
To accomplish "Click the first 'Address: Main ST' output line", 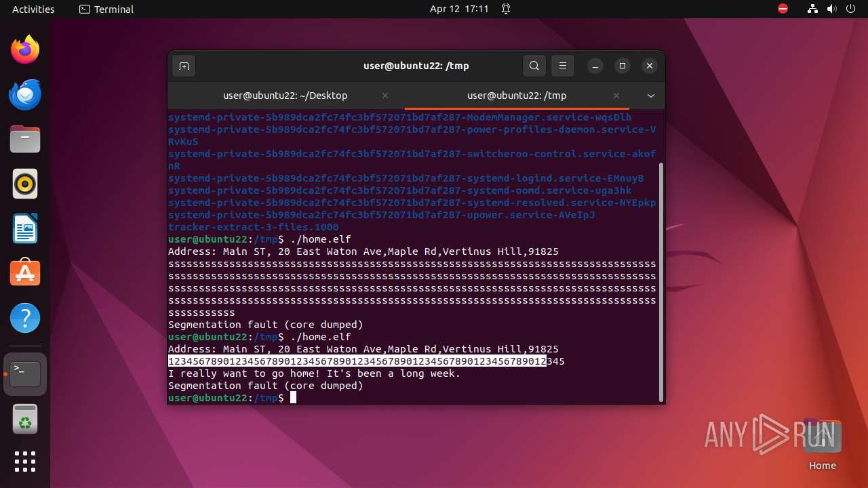I will pyautogui.click(x=363, y=251).
